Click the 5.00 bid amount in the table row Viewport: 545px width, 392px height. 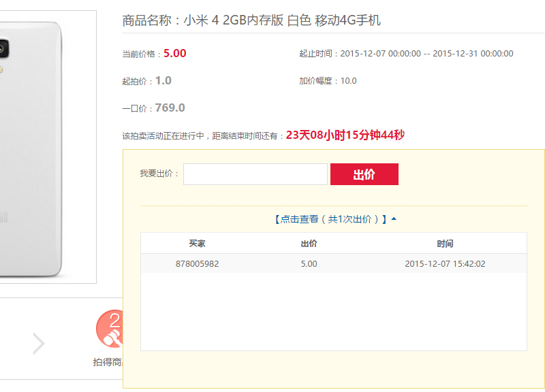pos(309,264)
